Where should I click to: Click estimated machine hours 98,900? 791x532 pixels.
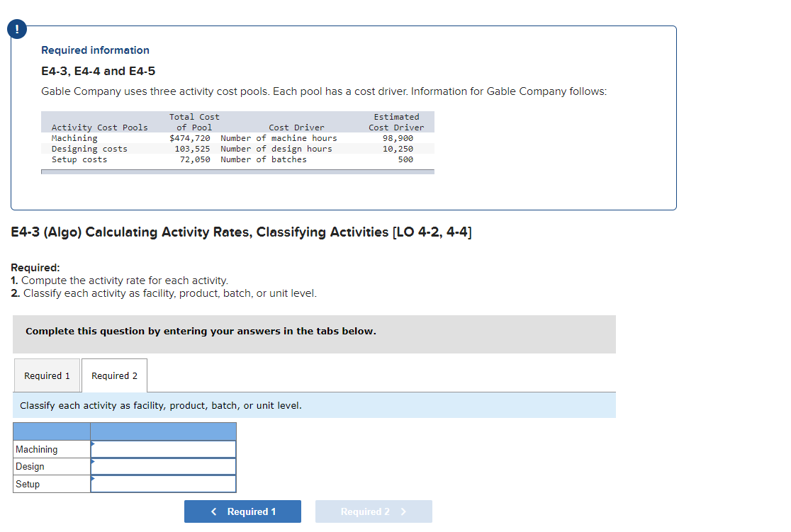pyautogui.click(x=398, y=138)
